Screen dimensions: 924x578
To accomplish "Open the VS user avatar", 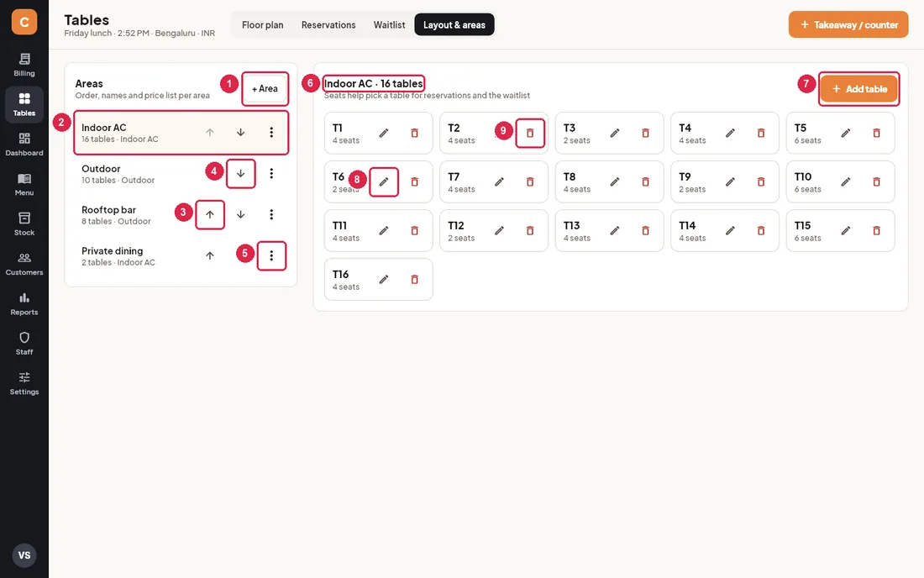I will coord(24,555).
